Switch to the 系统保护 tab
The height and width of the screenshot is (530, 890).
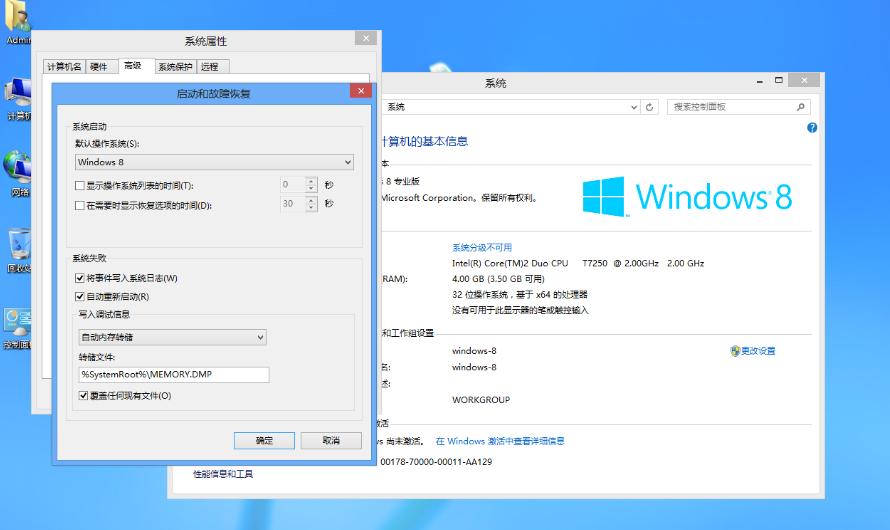pos(175,66)
